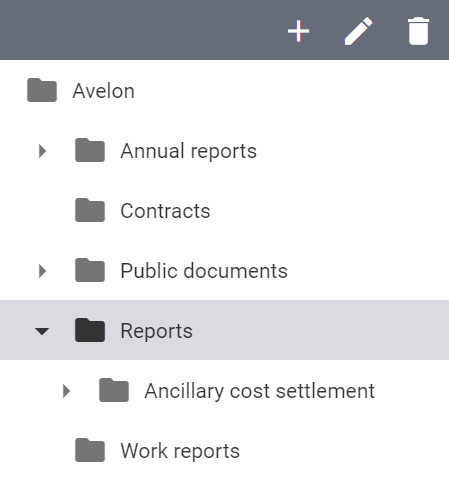Select the Annual reports text label

pyautogui.click(x=189, y=151)
